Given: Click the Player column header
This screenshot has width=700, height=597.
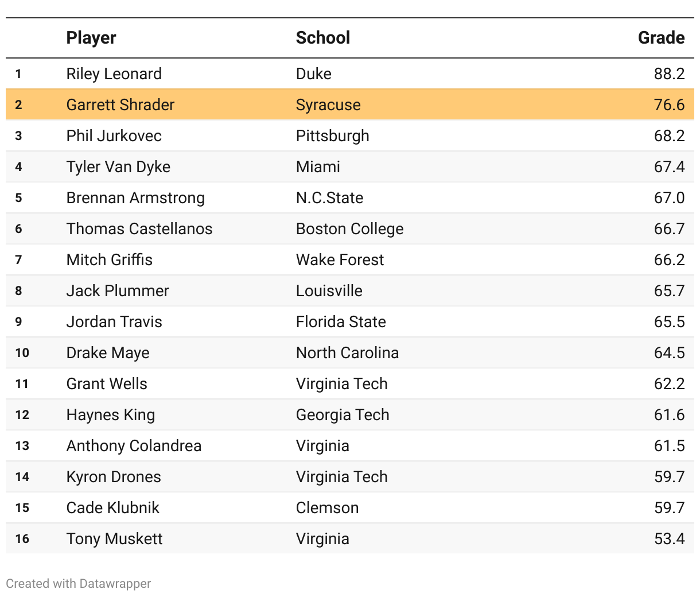Looking at the screenshot, I should click(91, 38).
